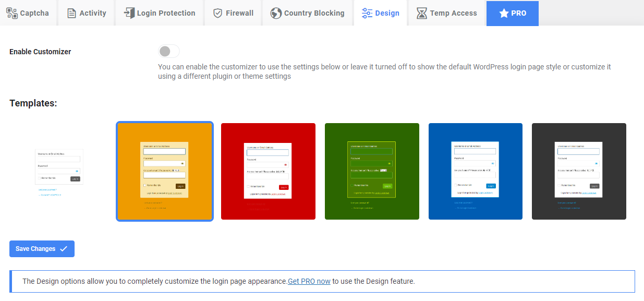Click the Firewall shield icon
644x301 pixels.
pos(218,13)
